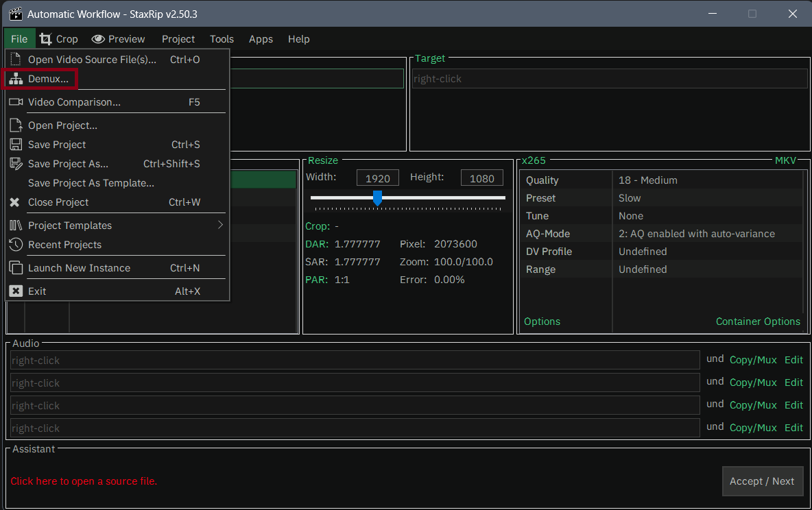Click the Recent Projects clock icon

(16, 245)
